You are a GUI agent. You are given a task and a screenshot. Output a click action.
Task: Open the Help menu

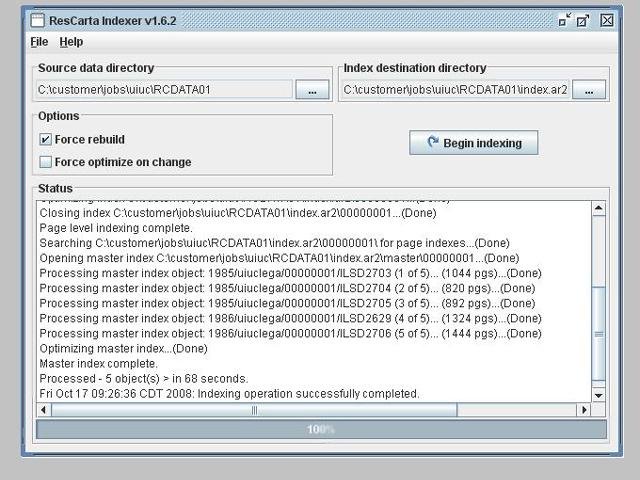coord(71,42)
